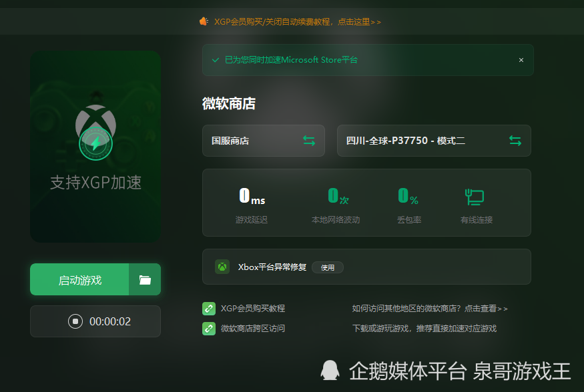
Task: Open the 微软商店跨区访问 link
Action: [253, 329]
